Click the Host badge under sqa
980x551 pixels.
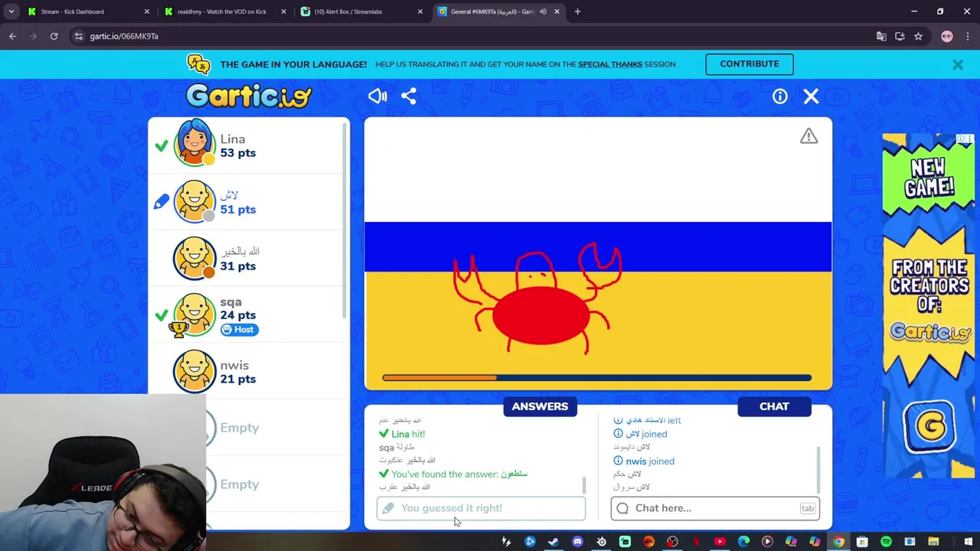[x=239, y=330]
